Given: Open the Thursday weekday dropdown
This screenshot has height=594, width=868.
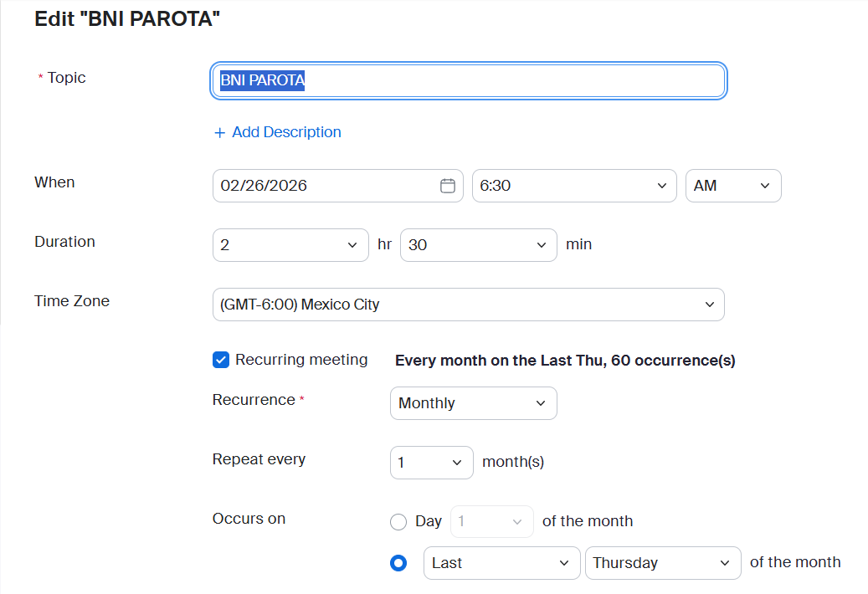Looking at the screenshot, I should [662, 563].
